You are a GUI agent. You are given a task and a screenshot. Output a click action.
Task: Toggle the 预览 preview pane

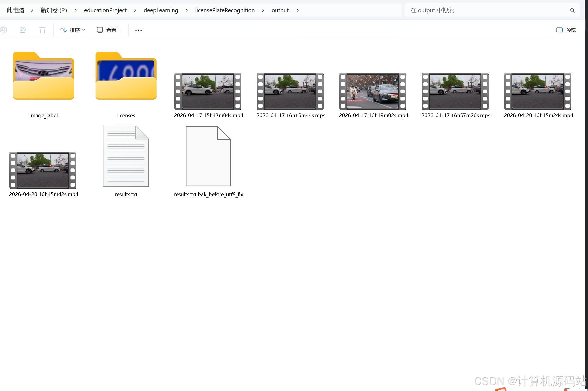(x=566, y=30)
